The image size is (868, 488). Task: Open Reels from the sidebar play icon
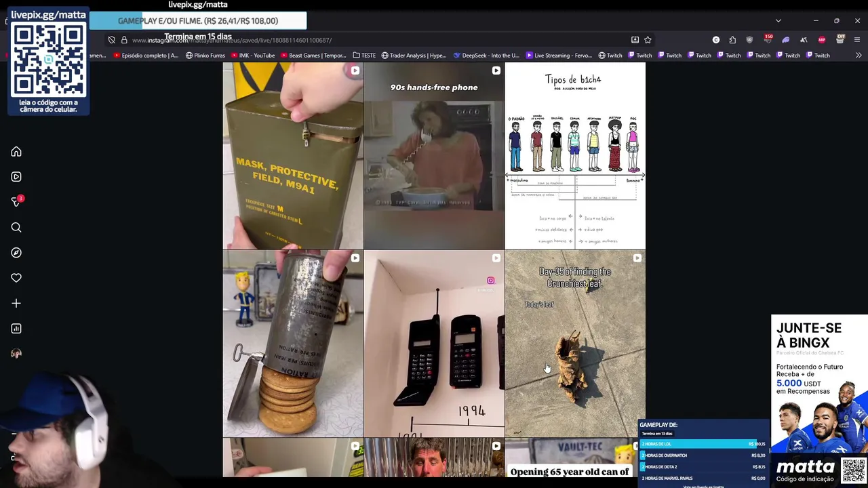pos(16,177)
